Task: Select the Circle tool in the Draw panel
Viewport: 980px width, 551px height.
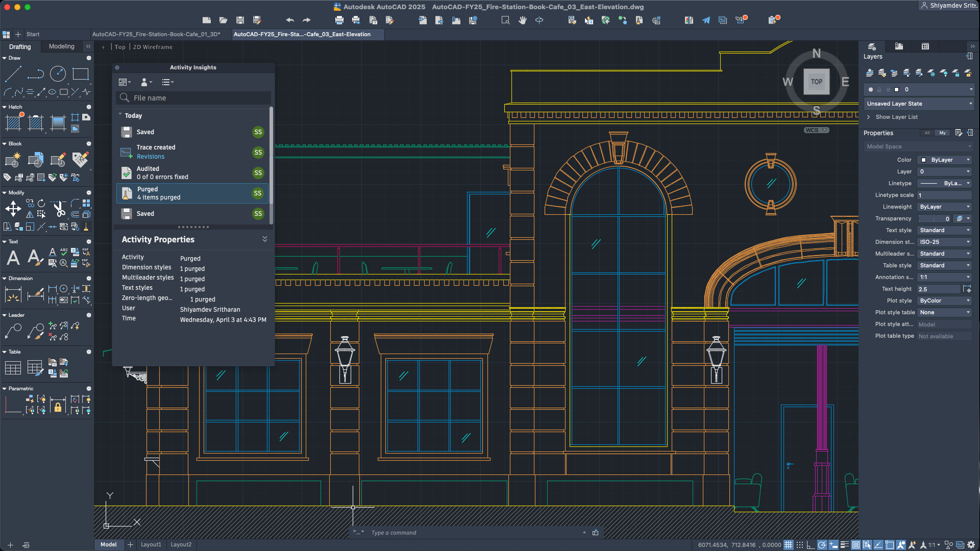Action: tap(58, 74)
